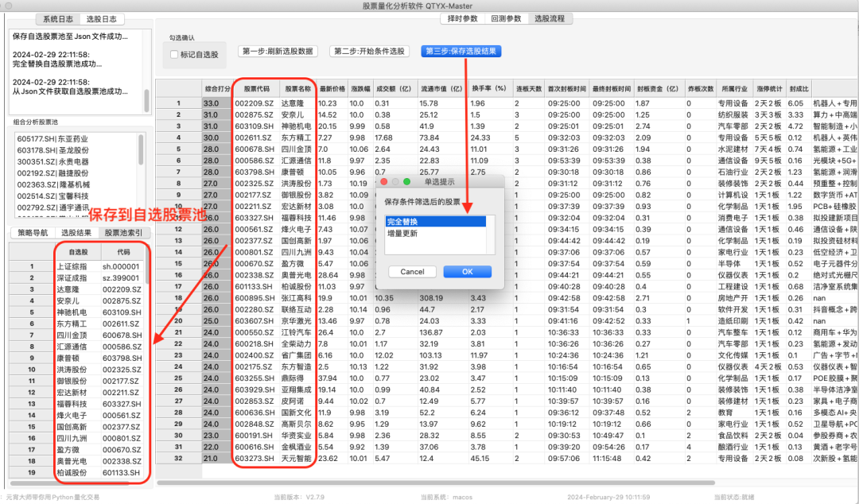Image resolution: width=859 pixels, height=504 pixels.
Task: Cancel the 单选提示 dialog
Action: (x=412, y=272)
